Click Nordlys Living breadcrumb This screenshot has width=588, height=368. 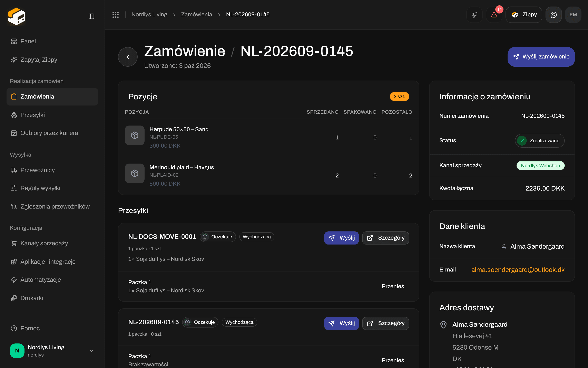tap(149, 15)
